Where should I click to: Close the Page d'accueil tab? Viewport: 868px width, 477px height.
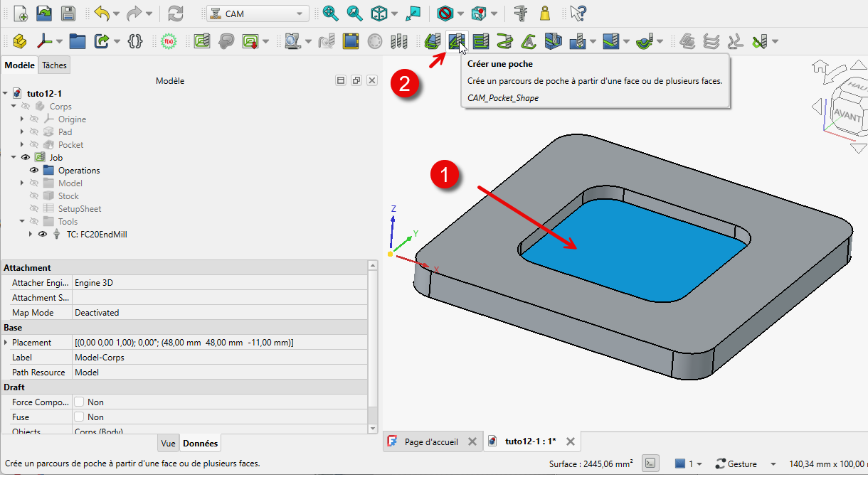pos(472,441)
